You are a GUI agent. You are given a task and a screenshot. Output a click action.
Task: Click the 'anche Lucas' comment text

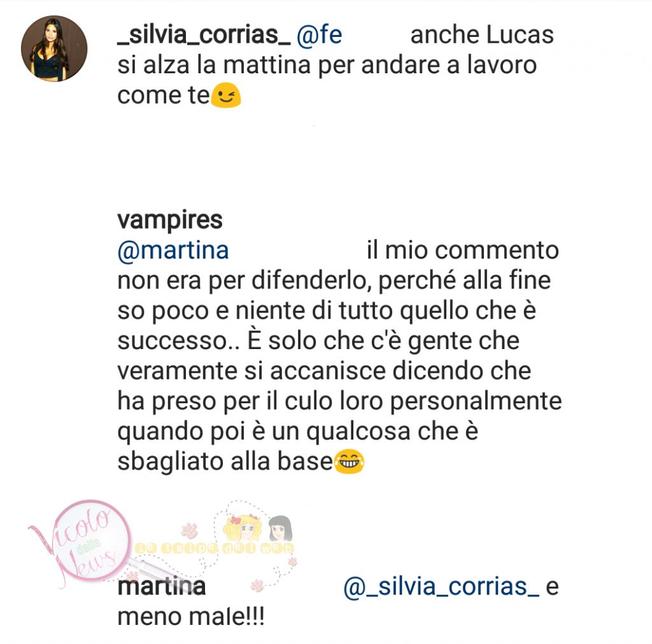point(482,34)
